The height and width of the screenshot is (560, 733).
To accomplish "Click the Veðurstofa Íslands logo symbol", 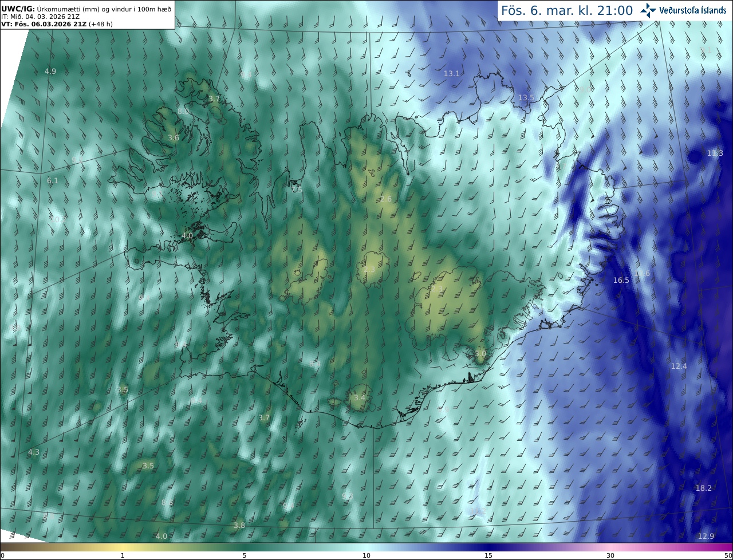I will (648, 10).
